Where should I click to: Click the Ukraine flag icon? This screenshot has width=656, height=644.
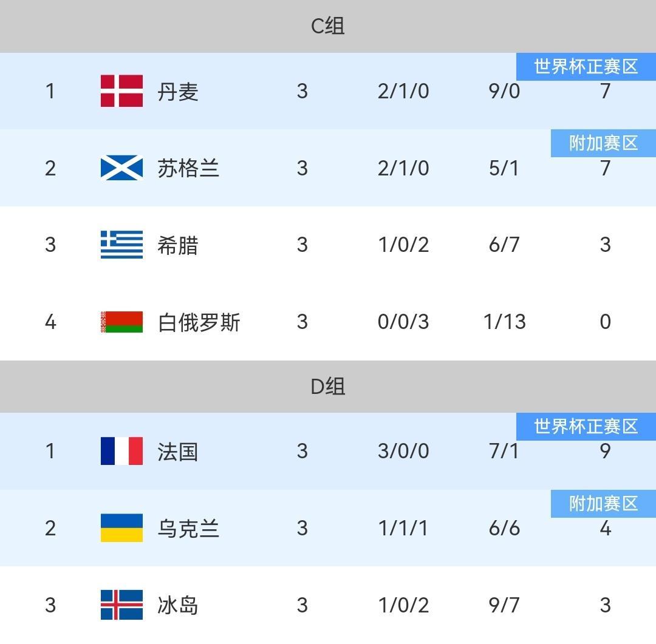[121, 528]
